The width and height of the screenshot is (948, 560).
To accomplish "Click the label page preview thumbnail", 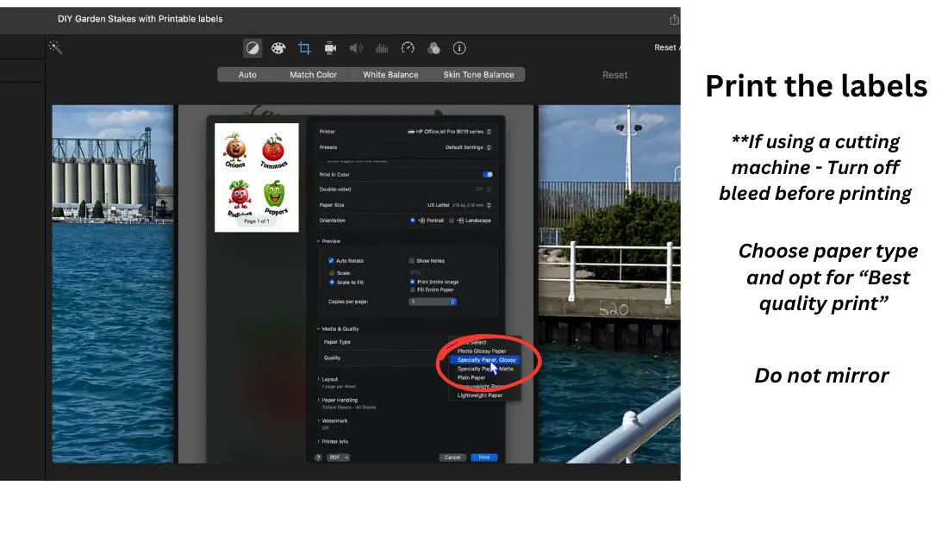I will [x=257, y=177].
